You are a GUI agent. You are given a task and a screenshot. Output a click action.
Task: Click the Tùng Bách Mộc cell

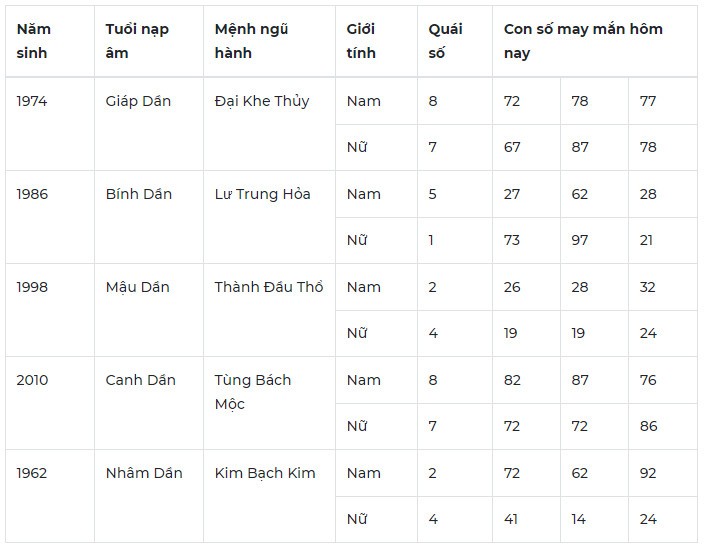point(269,403)
